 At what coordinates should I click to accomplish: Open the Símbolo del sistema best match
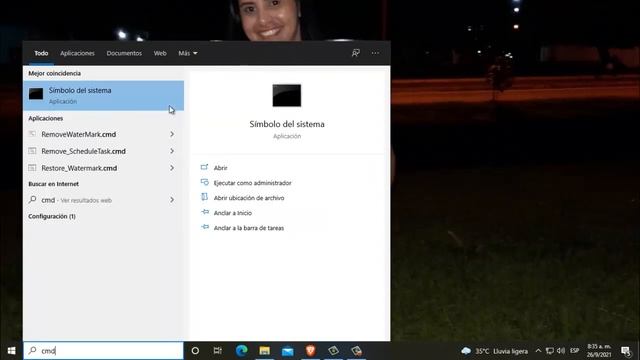click(104, 96)
